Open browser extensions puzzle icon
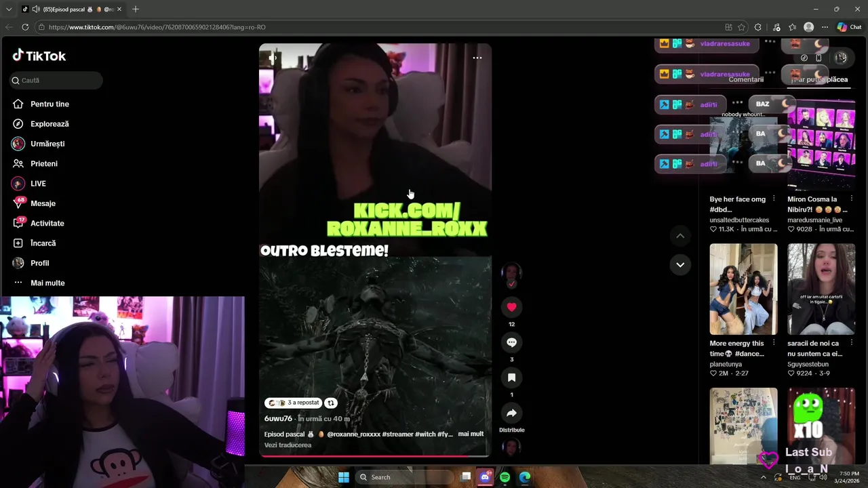This screenshot has height=488, width=868. 758,27
